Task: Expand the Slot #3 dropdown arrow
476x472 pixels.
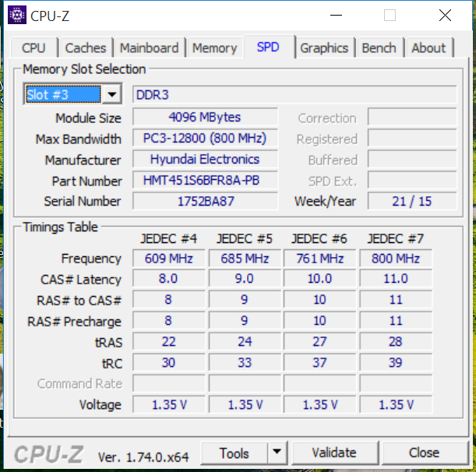Action: click(x=112, y=95)
